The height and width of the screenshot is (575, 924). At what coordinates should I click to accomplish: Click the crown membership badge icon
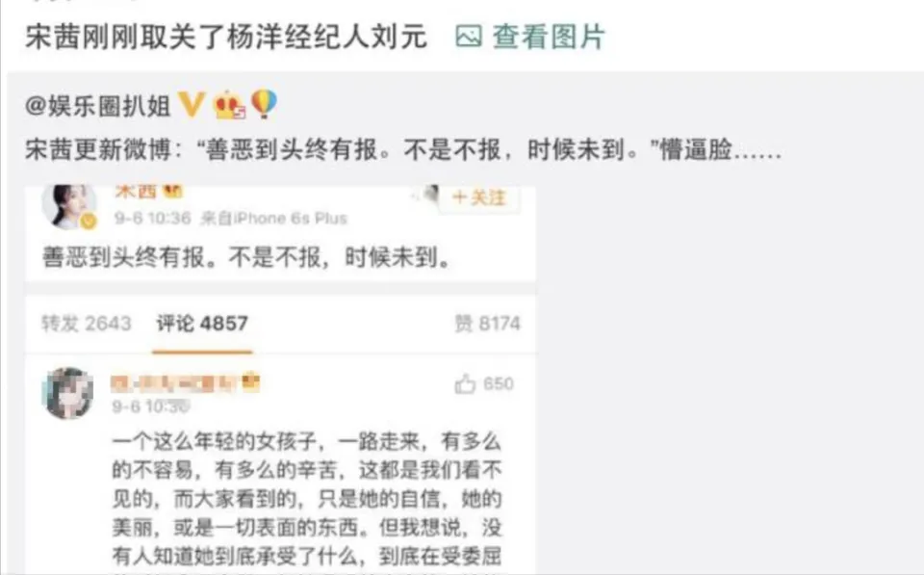pyautogui.click(x=230, y=105)
